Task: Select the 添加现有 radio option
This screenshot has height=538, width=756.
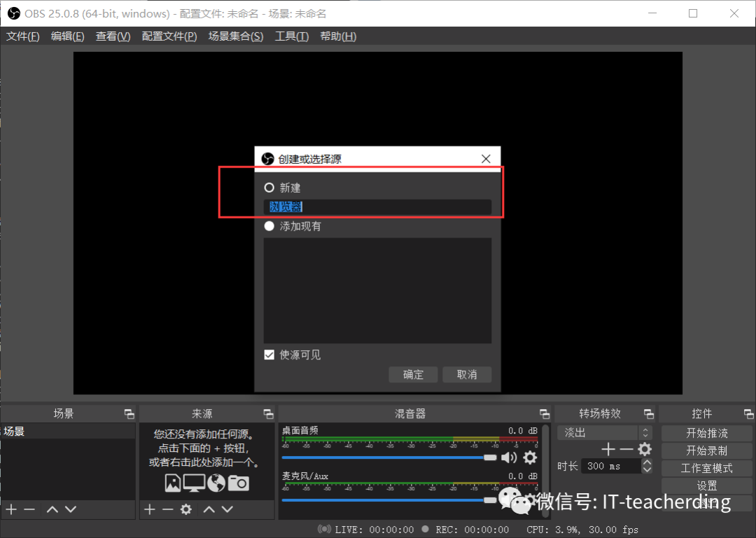Action: 269,226
